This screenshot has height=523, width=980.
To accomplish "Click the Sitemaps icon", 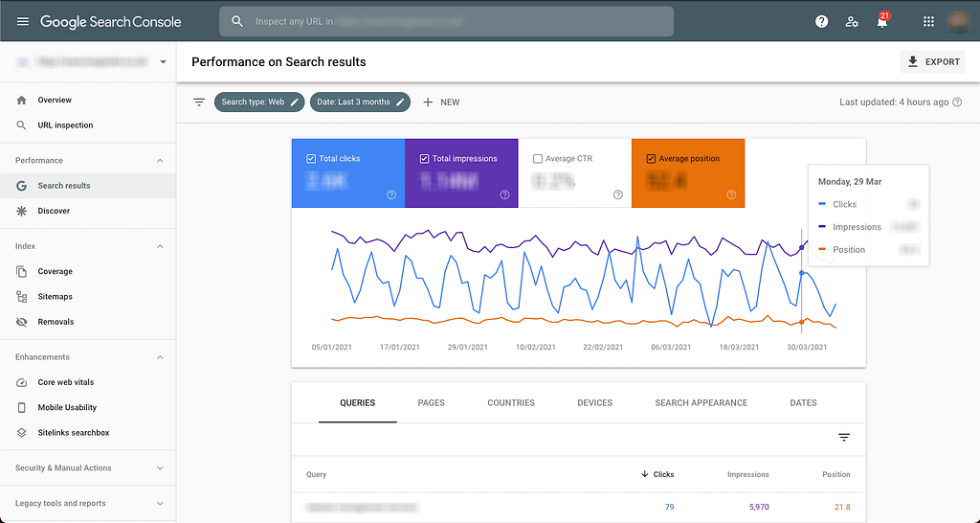I will [21, 297].
